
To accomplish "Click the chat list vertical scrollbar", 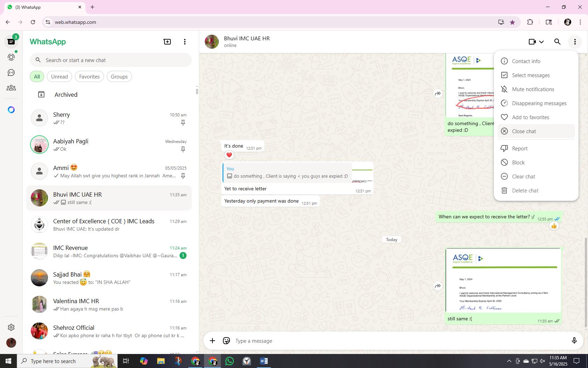I will pyautogui.click(x=197, y=91).
